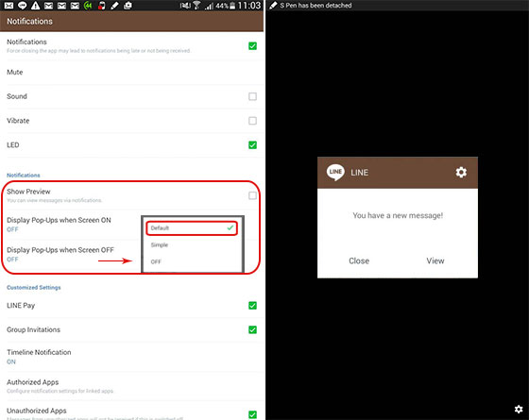This screenshot has height=420, width=529.
Task: Tap the Notifications title in header bar
Action: tap(29, 21)
